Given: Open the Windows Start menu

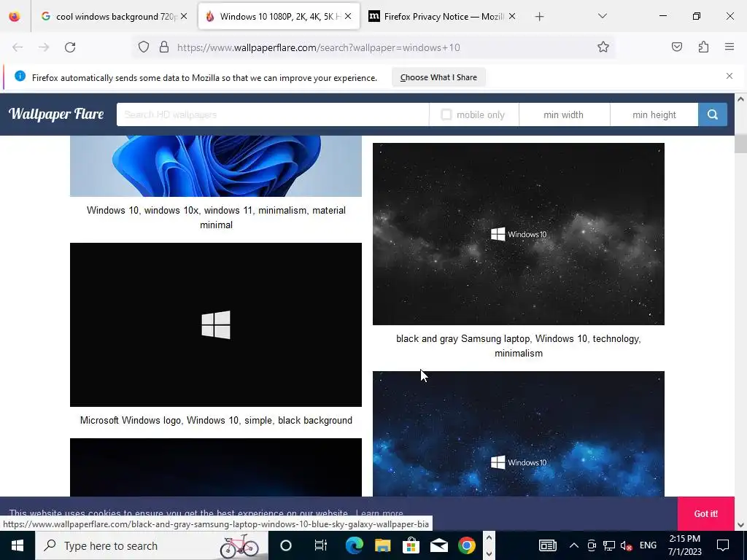Looking at the screenshot, I should coord(18,545).
